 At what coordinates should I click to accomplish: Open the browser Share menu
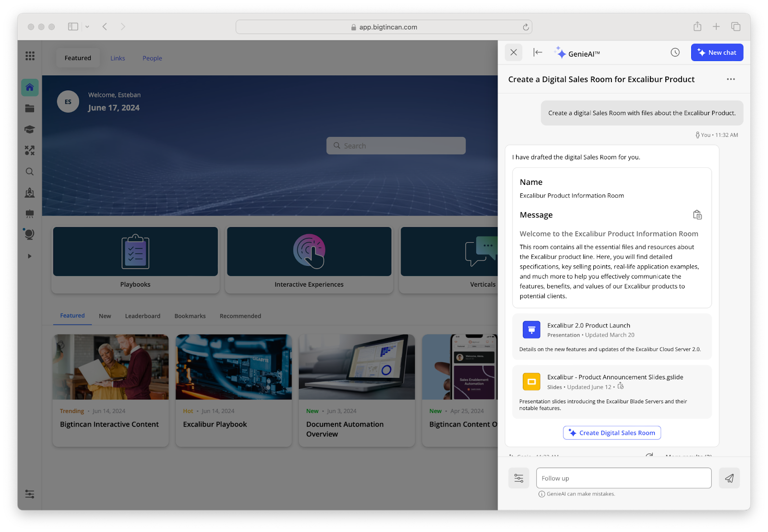point(697,26)
